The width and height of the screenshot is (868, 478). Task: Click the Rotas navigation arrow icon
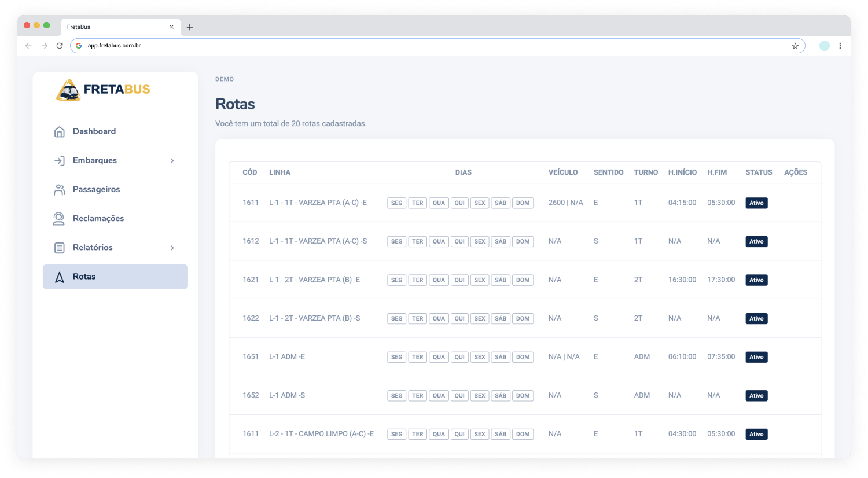(59, 277)
